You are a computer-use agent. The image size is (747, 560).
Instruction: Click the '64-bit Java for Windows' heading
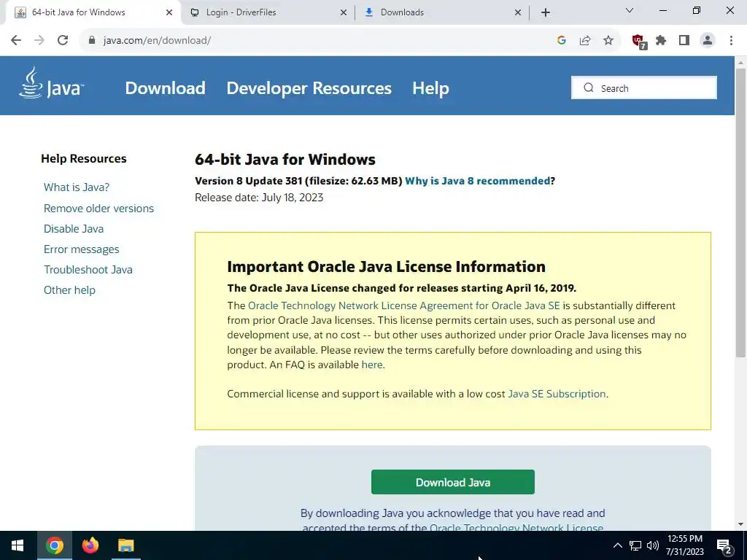(285, 160)
